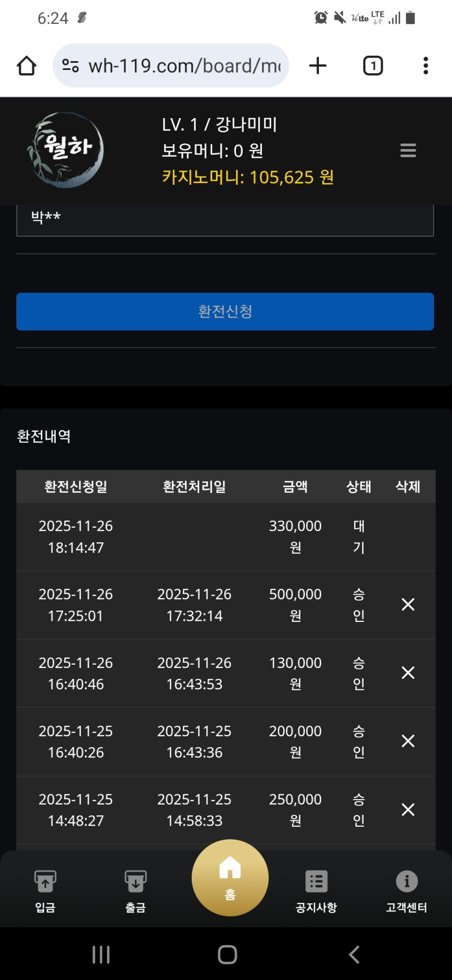This screenshot has width=452, height=980.
Task: Click the wh-119.com address bar
Action: point(184,66)
